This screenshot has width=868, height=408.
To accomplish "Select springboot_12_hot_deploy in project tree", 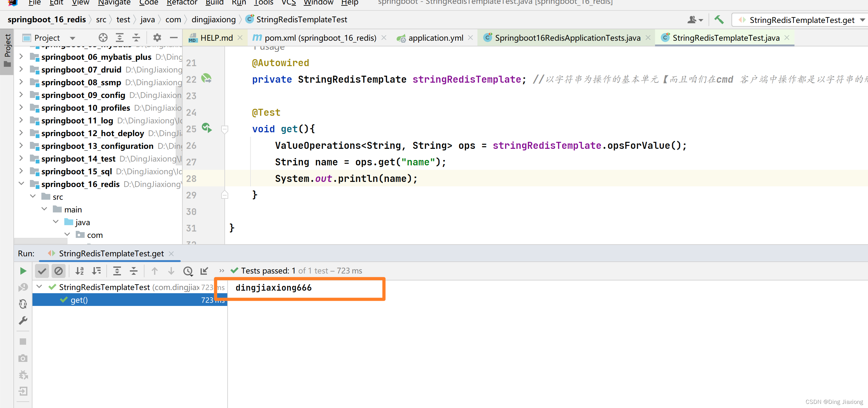I will click(93, 133).
